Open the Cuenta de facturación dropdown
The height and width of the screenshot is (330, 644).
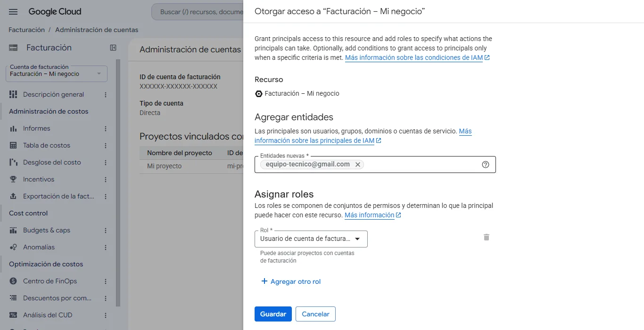coord(57,74)
